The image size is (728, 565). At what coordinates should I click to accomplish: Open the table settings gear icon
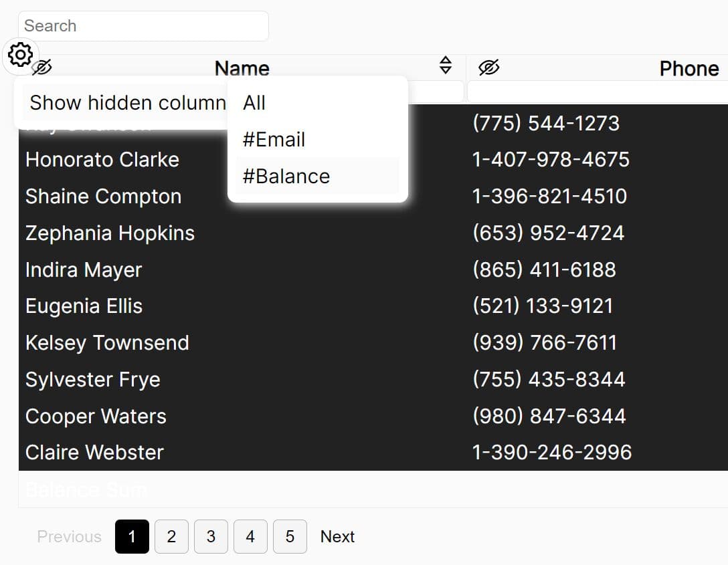click(20, 55)
